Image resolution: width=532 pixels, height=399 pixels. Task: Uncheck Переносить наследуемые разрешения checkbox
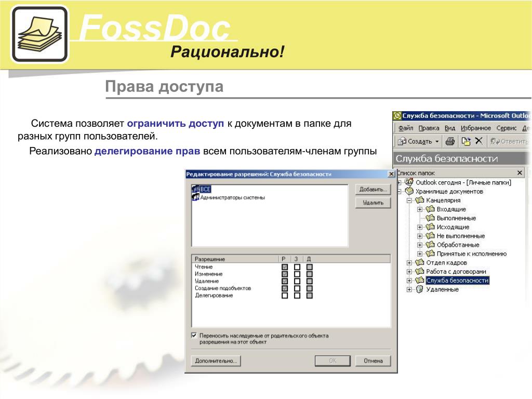(x=194, y=335)
